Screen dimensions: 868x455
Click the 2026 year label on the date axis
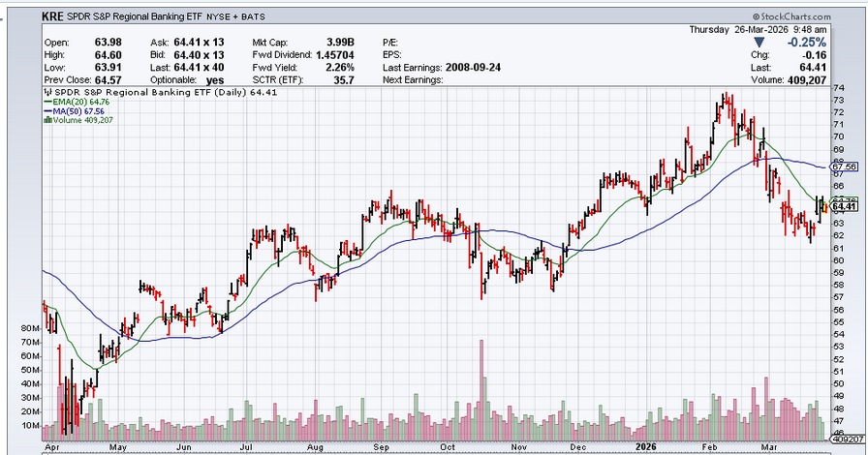[x=645, y=446]
